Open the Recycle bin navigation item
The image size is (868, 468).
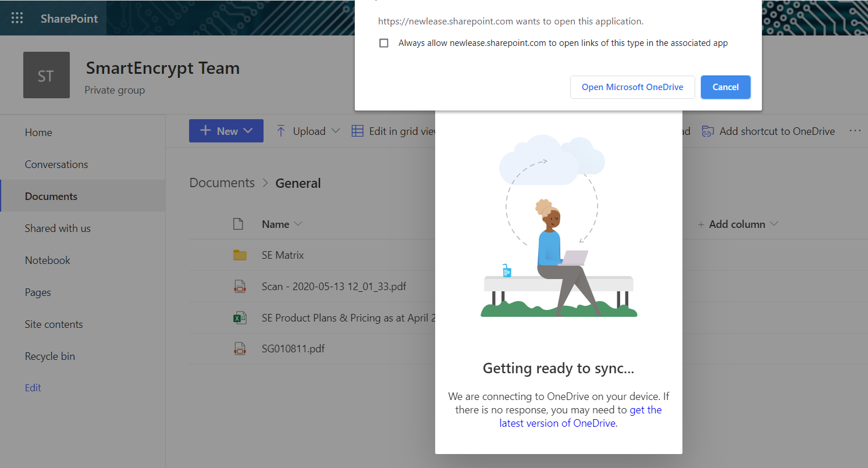tap(50, 356)
